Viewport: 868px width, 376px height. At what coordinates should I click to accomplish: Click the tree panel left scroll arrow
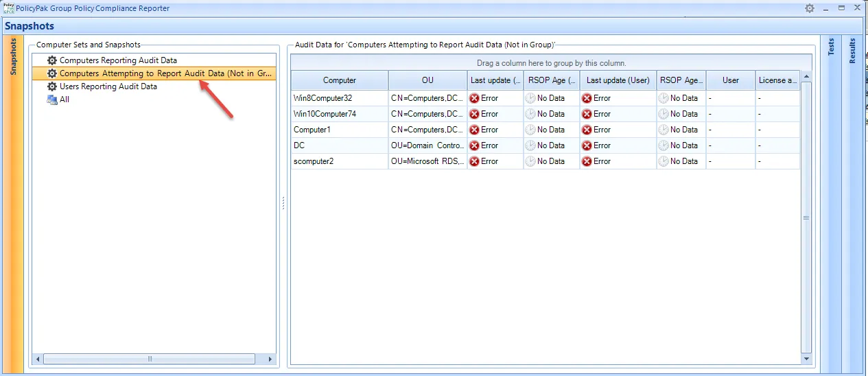point(38,359)
